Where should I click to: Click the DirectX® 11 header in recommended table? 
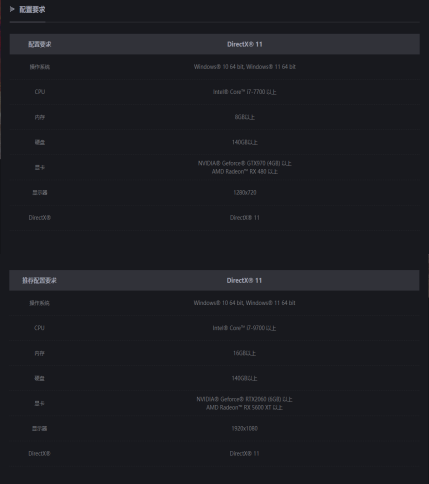point(244,281)
